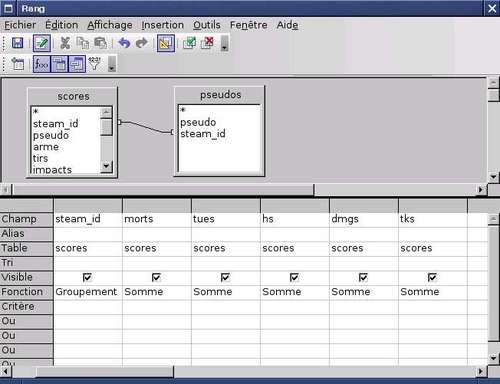Select the Visible row header
This screenshot has width=500, height=384.
coord(26,277)
